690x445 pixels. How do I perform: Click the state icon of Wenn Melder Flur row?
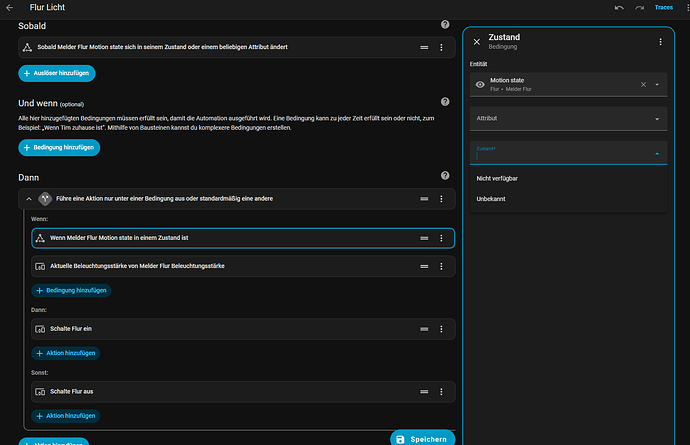pos(40,238)
